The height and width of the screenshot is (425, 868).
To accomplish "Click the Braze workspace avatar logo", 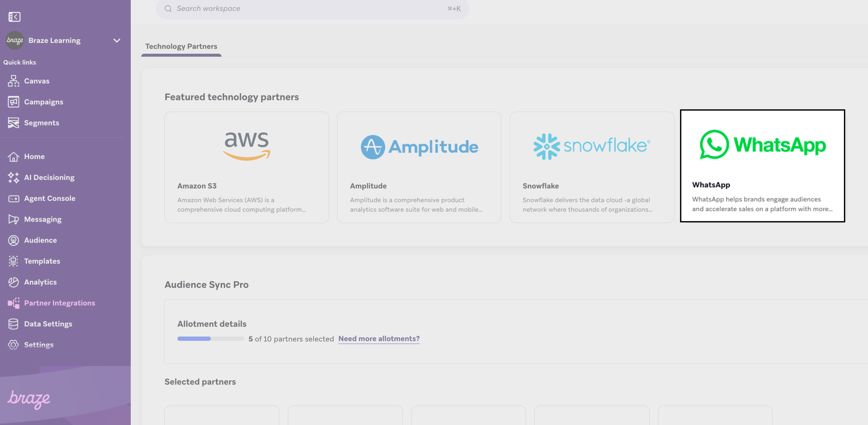I will click(15, 41).
